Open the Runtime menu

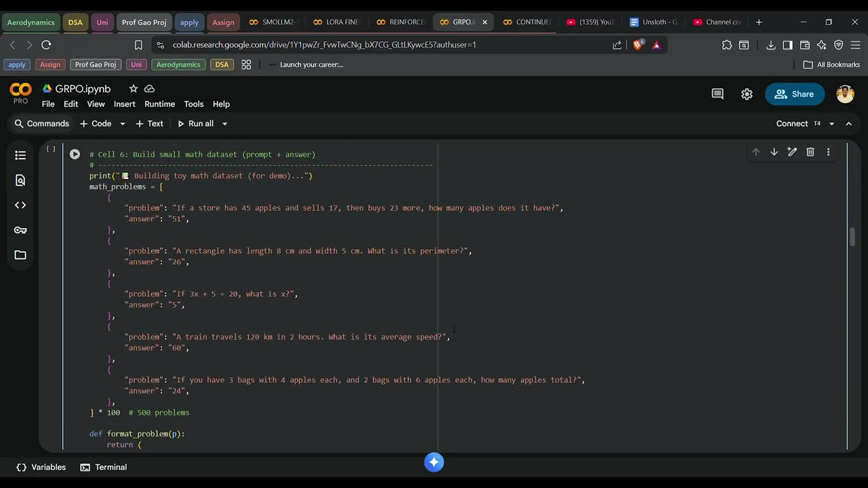tap(160, 104)
